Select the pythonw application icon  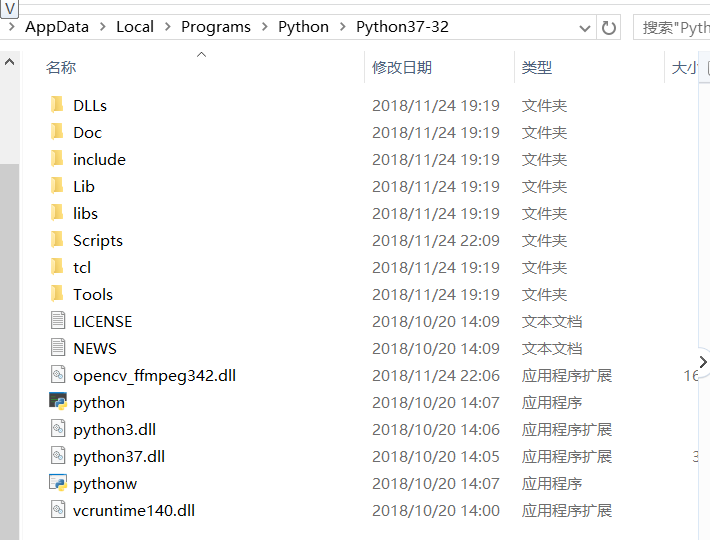58,483
